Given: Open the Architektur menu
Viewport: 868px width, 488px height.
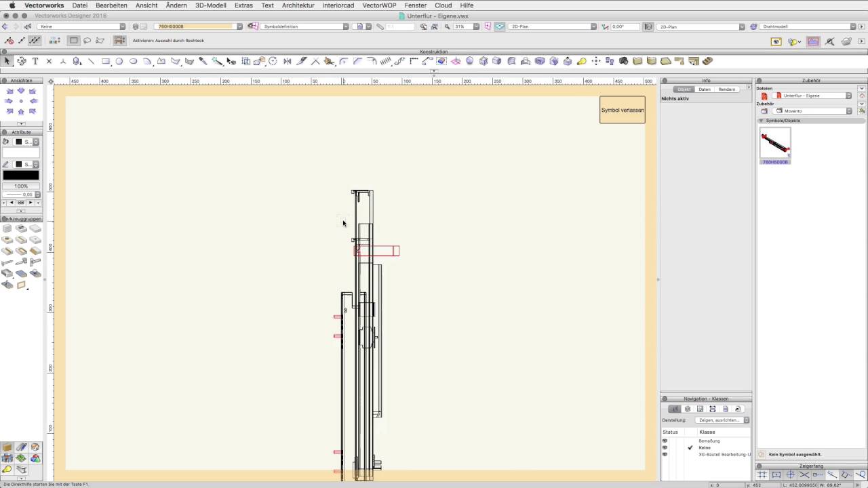Looking at the screenshot, I should click(298, 5).
